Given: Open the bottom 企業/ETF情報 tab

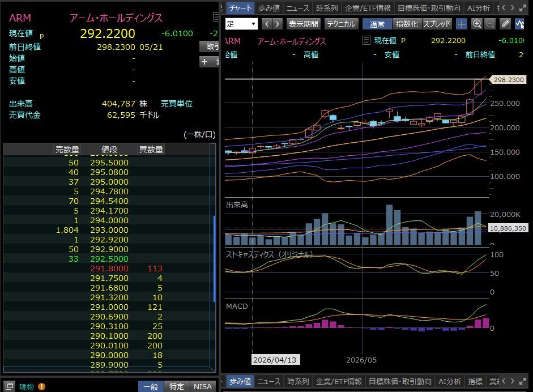Looking at the screenshot, I should pyautogui.click(x=339, y=381).
